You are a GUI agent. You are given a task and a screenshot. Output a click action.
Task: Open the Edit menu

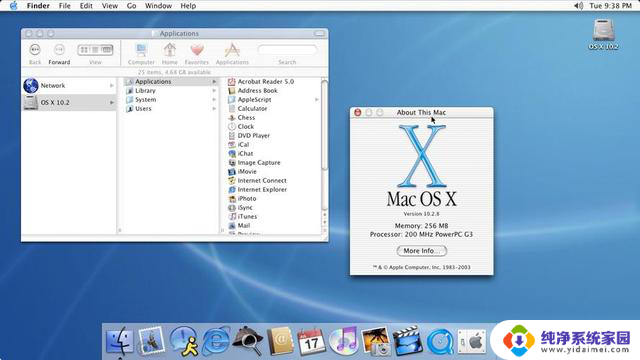click(86, 6)
